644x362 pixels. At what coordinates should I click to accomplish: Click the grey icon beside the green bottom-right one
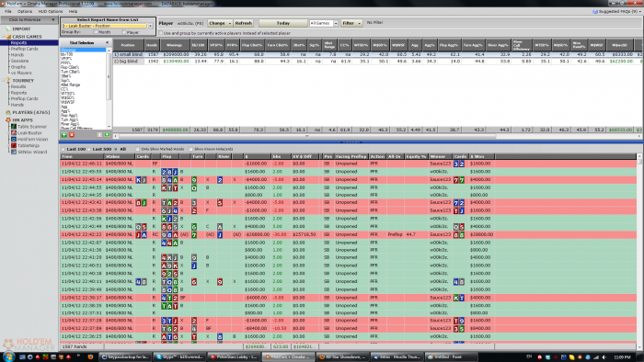[x=99, y=135]
